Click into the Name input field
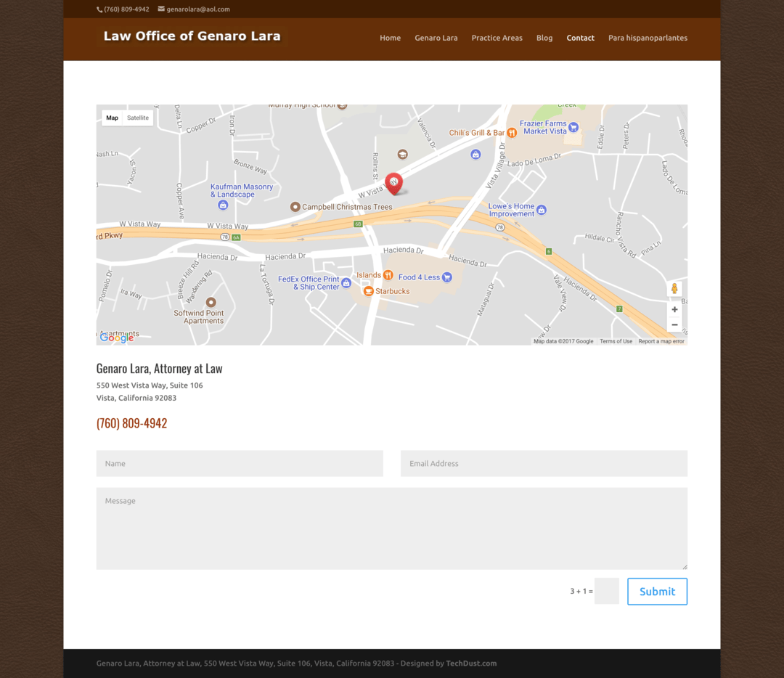 (240, 463)
